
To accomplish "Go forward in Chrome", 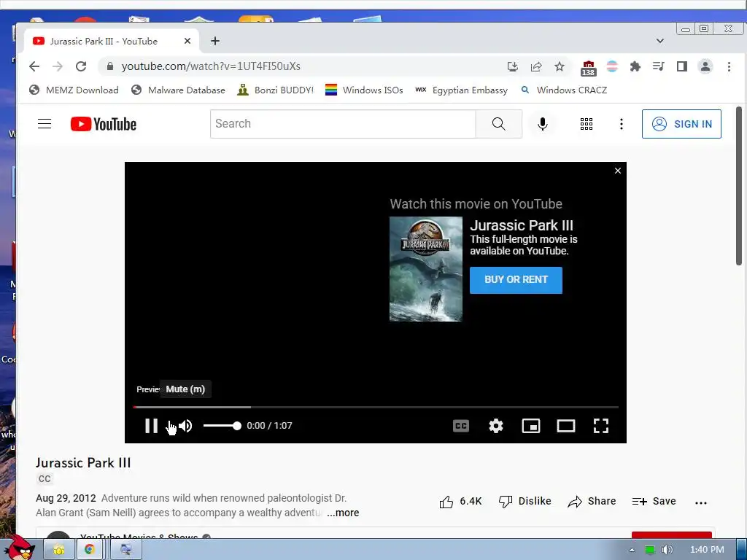I will click(58, 66).
